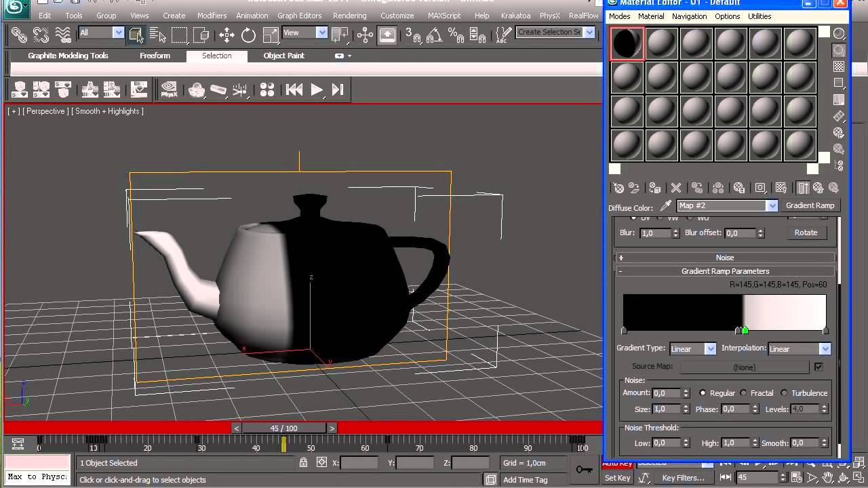Click the large key Set Keys icon
This screenshot has height=488, width=868.
(584, 469)
